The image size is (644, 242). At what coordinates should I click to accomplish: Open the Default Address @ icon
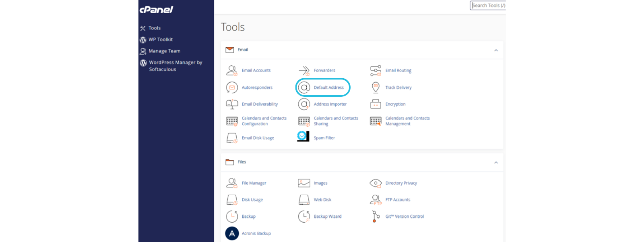[304, 87]
